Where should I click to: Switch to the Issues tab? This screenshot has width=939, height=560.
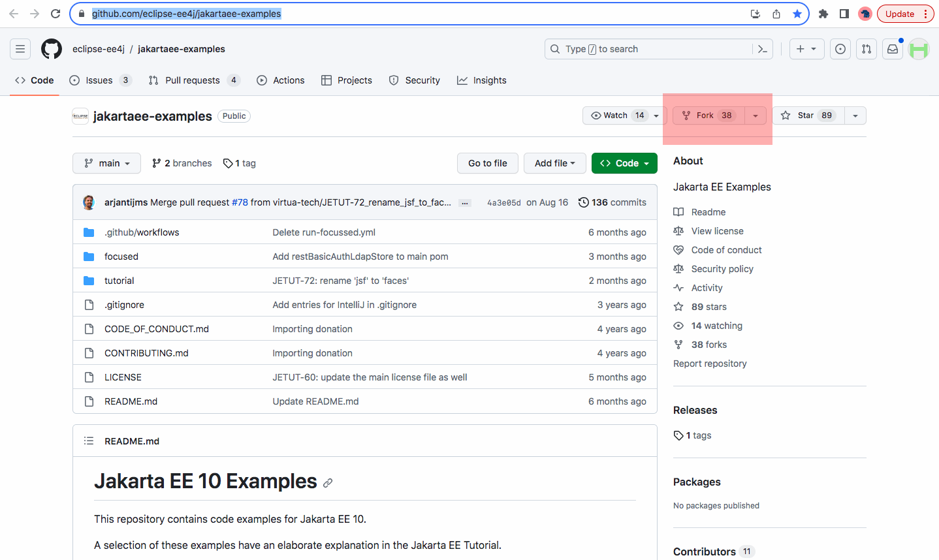[101, 80]
